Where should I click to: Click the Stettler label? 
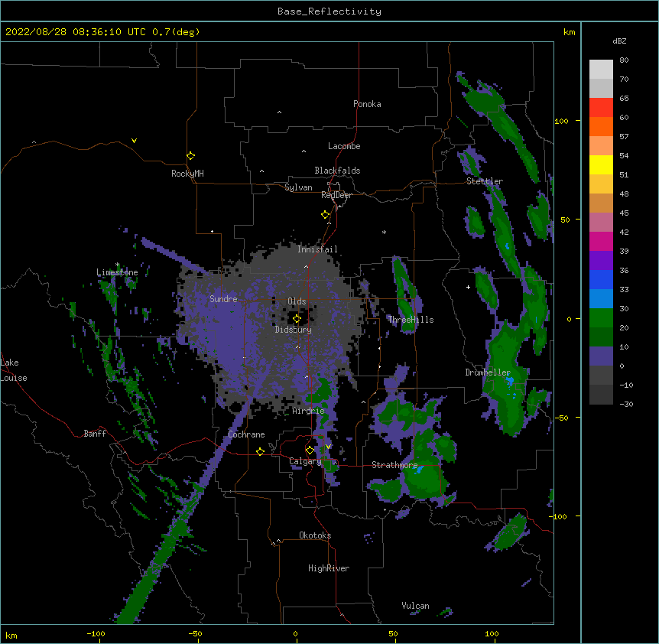click(485, 181)
